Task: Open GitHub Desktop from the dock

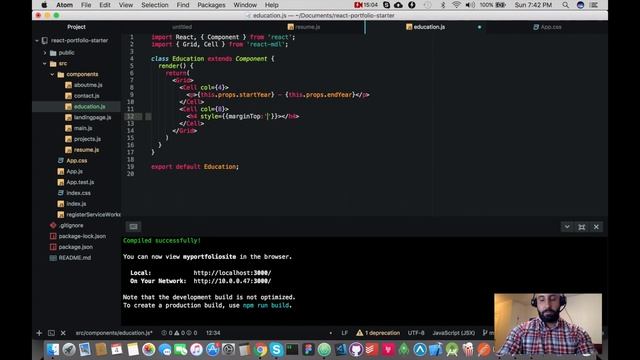Action: click(x=356, y=349)
